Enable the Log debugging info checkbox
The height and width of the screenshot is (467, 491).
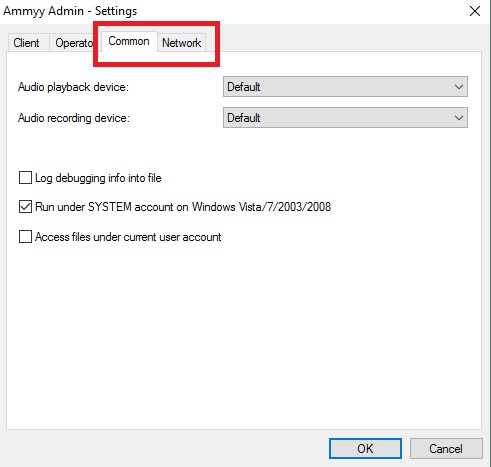pyautogui.click(x=25, y=178)
